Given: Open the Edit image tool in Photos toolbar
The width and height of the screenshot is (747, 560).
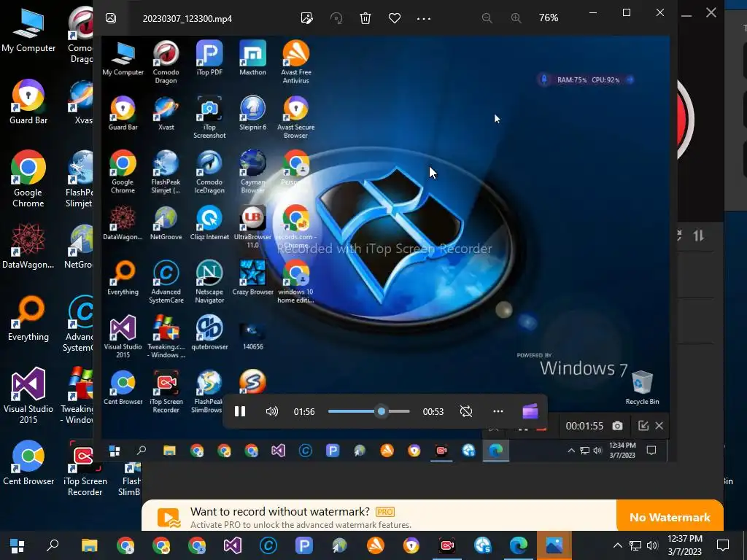Looking at the screenshot, I should tap(307, 18).
